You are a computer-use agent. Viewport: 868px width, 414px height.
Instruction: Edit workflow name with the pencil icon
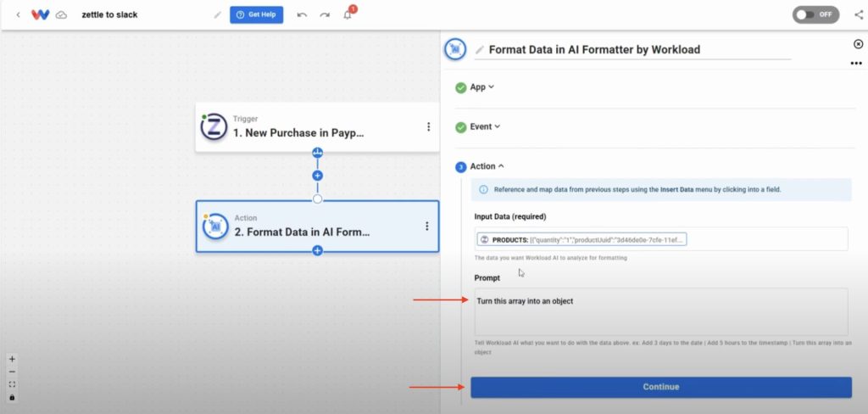tap(218, 15)
